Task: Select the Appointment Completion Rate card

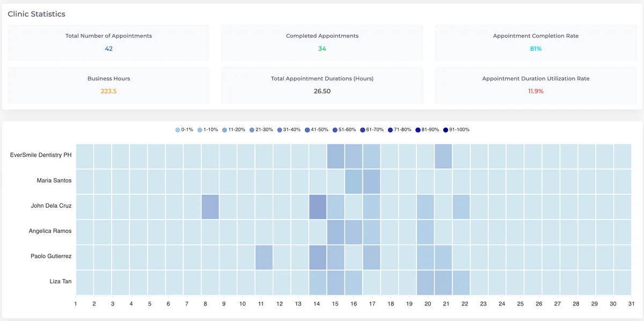Action: coord(536,42)
